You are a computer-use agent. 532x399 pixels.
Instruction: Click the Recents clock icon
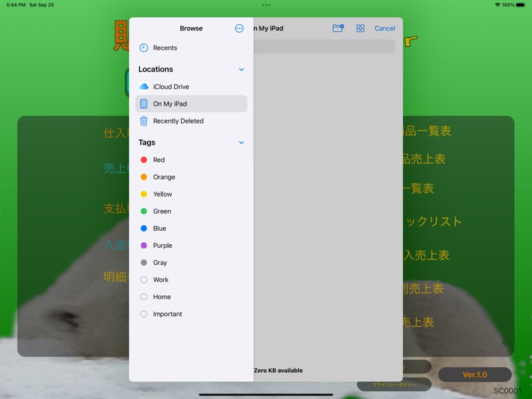point(144,48)
